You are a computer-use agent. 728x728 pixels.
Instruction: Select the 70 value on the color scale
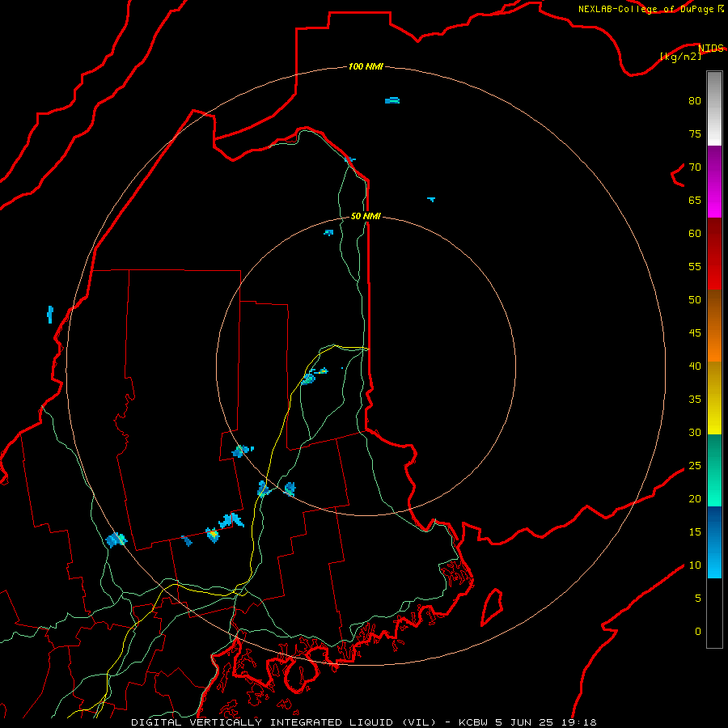coord(695,167)
